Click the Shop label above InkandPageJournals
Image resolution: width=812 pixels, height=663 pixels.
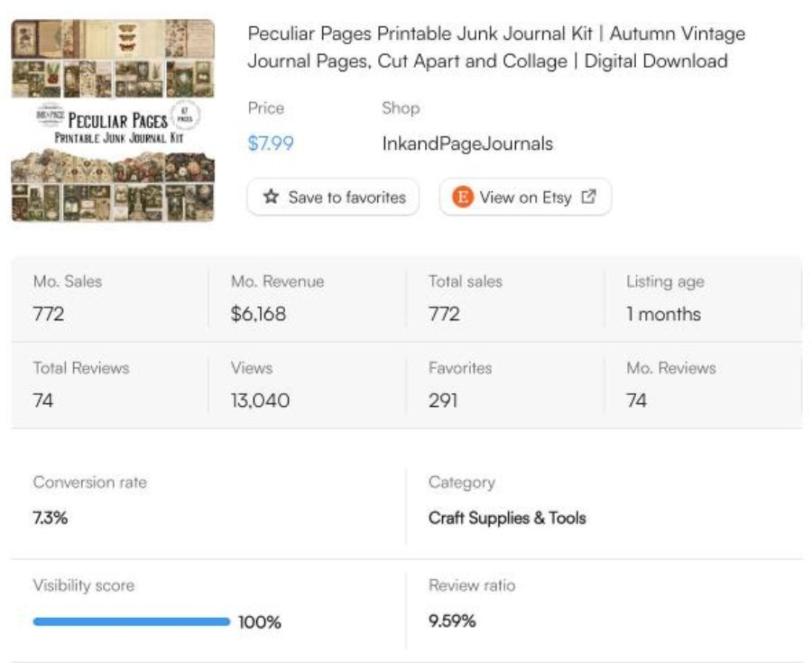coord(401,107)
